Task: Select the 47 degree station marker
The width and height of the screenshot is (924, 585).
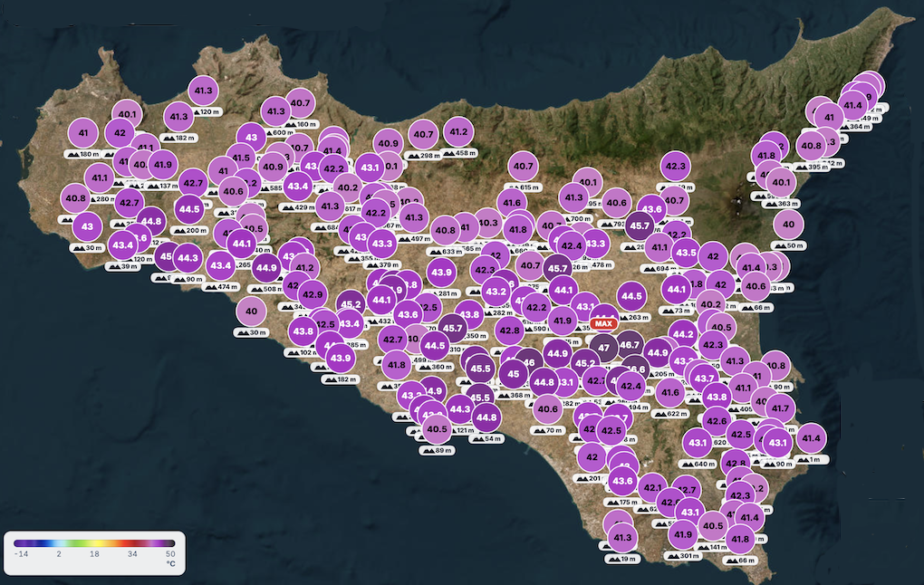Action: [604, 348]
